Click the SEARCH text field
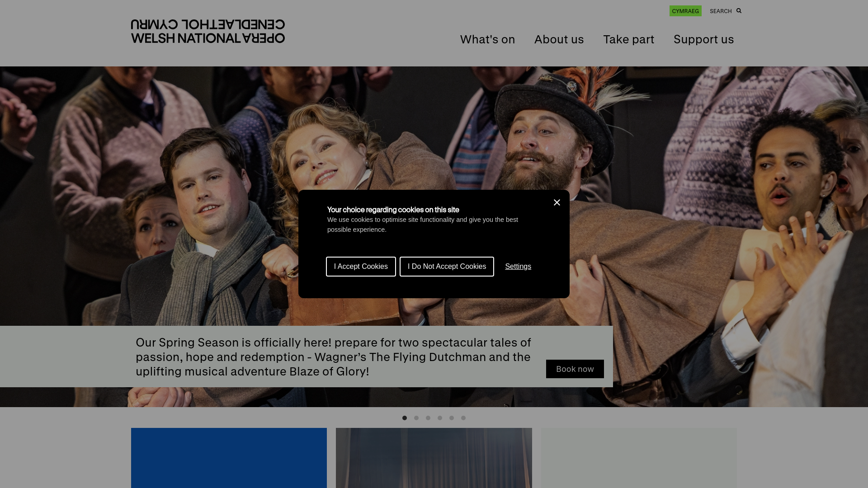The image size is (868, 488). (721, 11)
